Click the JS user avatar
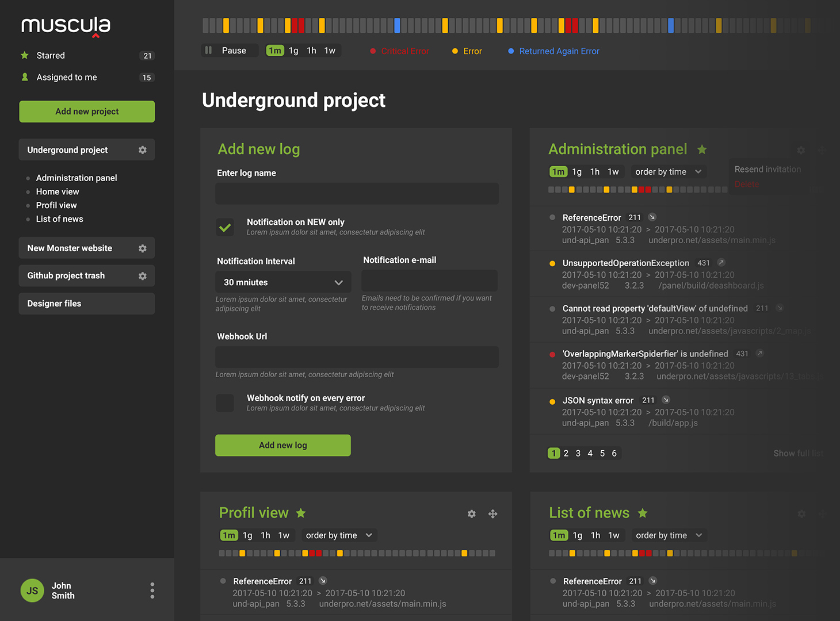Viewport: 840px width, 621px height. (x=32, y=591)
